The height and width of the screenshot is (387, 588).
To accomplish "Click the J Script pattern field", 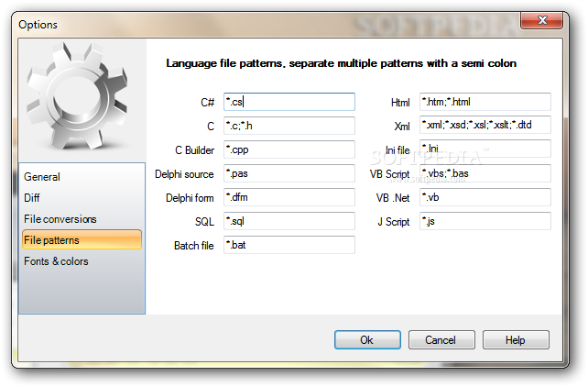I will click(x=485, y=221).
